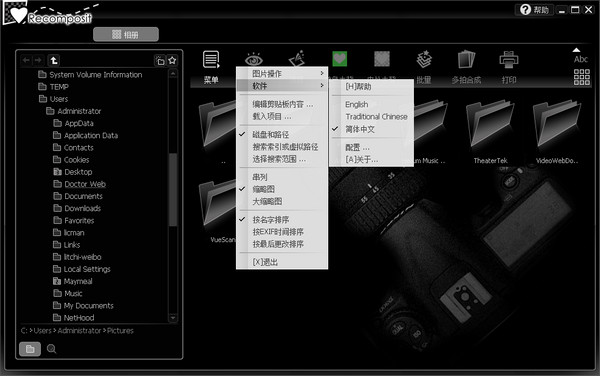Open the 批量 batch icon
600x376 pixels.
pos(424,59)
